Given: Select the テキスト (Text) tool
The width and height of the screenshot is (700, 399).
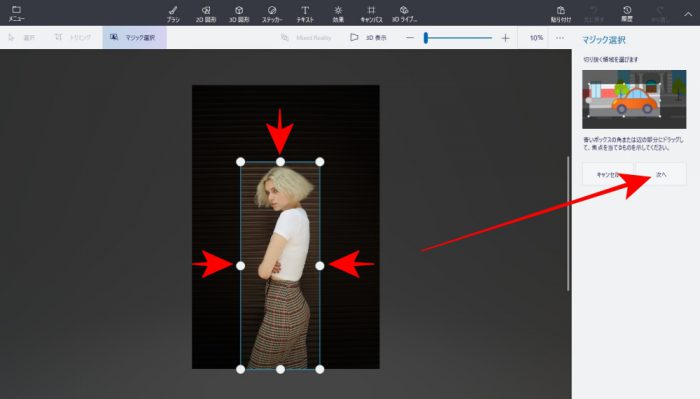Looking at the screenshot, I should pyautogui.click(x=305, y=14).
